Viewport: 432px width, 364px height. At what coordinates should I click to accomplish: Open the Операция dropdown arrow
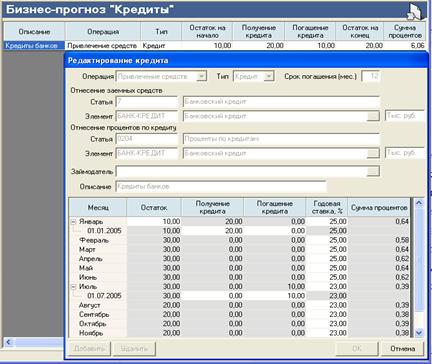coord(201,76)
